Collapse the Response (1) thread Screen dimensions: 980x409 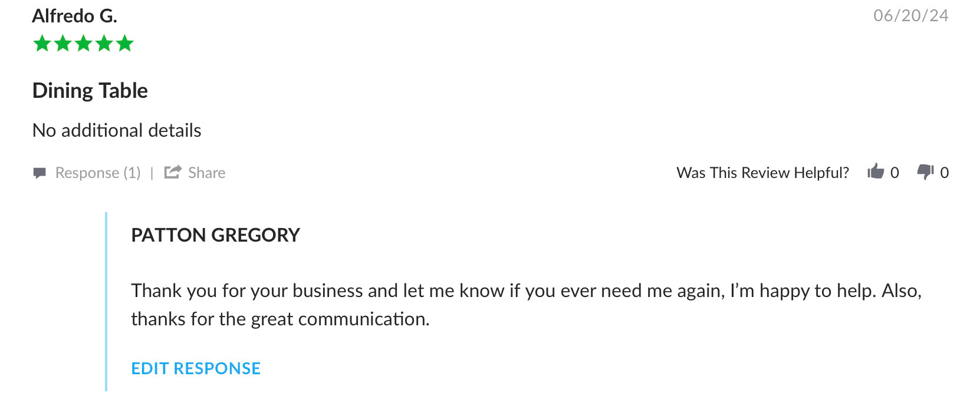(x=98, y=173)
